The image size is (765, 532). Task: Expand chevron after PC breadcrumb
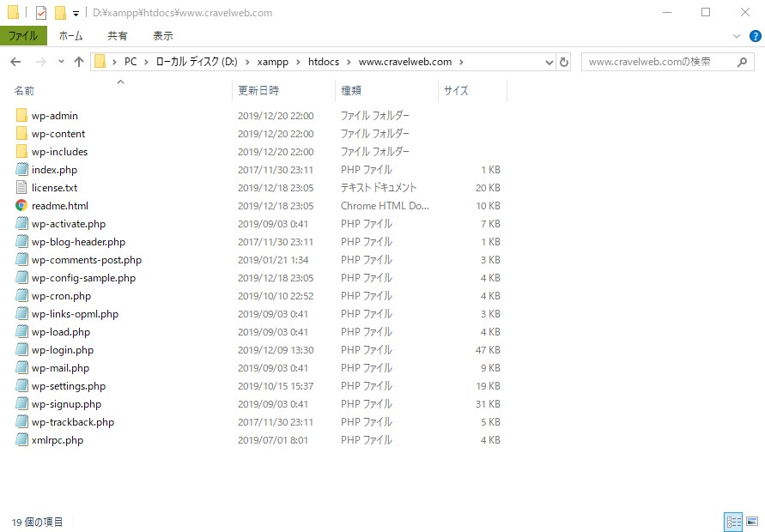[146, 62]
